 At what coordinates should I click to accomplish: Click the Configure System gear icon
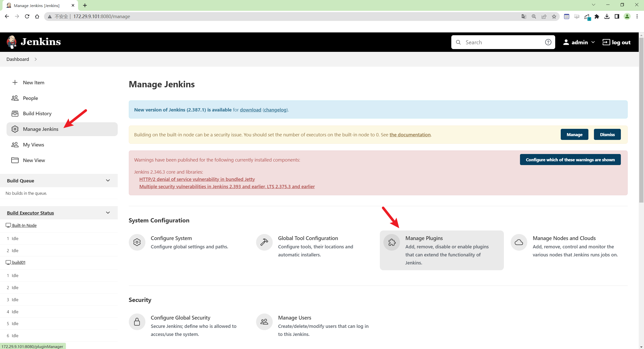coord(137,242)
